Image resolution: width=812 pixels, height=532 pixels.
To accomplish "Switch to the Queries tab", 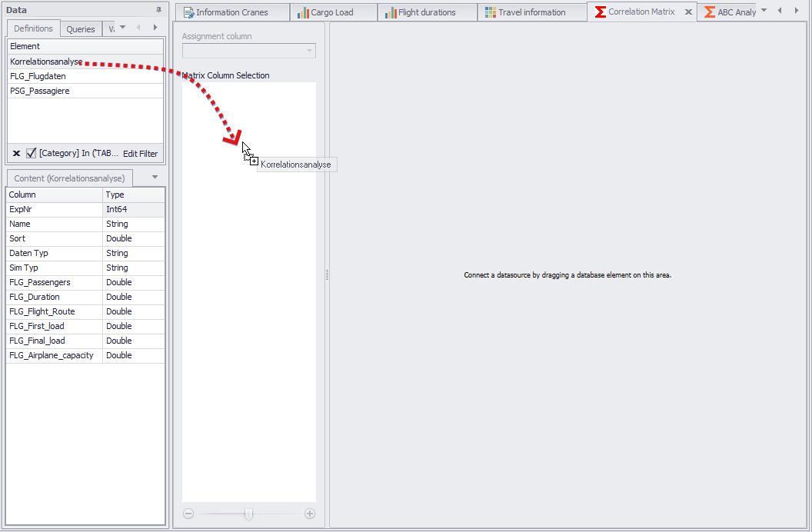I will (x=81, y=28).
